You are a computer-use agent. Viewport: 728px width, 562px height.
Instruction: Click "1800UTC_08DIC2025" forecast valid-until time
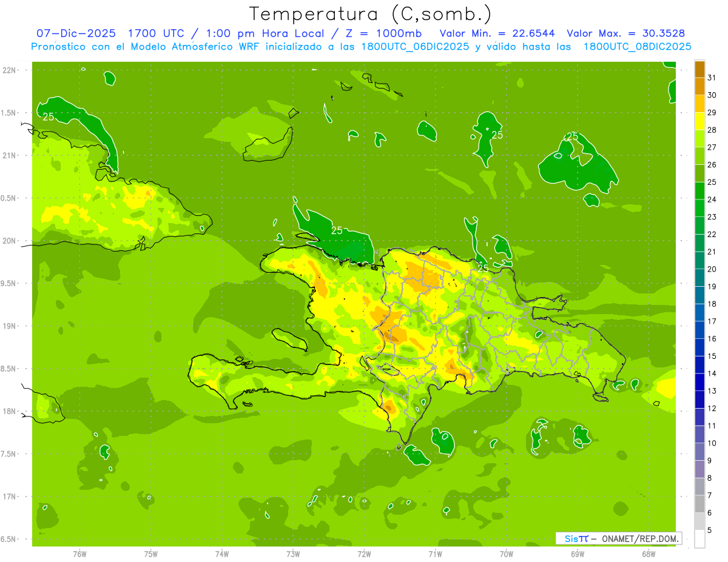coord(637,47)
